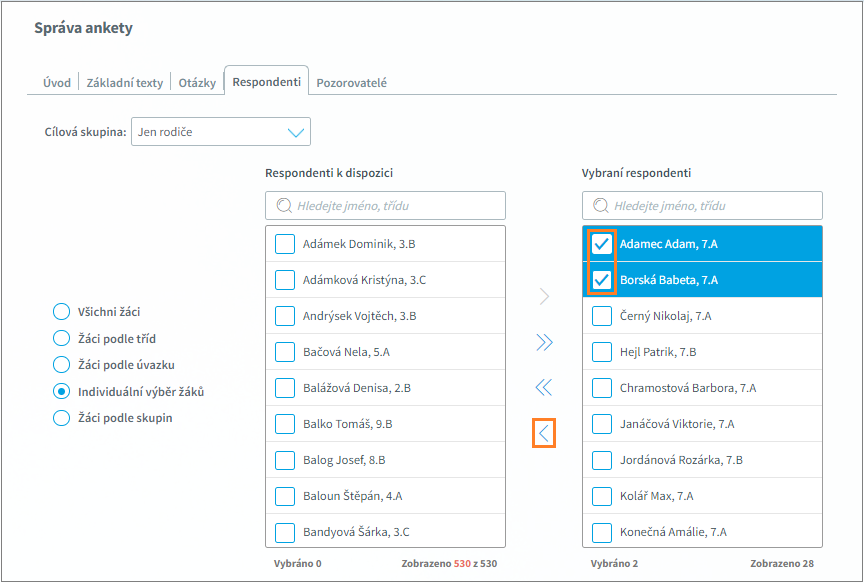Tick Janáčová Viktorie, 7.A checkbox
The height and width of the screenshot is (583, 864).
pyautogui.click(x=602, y=424)
